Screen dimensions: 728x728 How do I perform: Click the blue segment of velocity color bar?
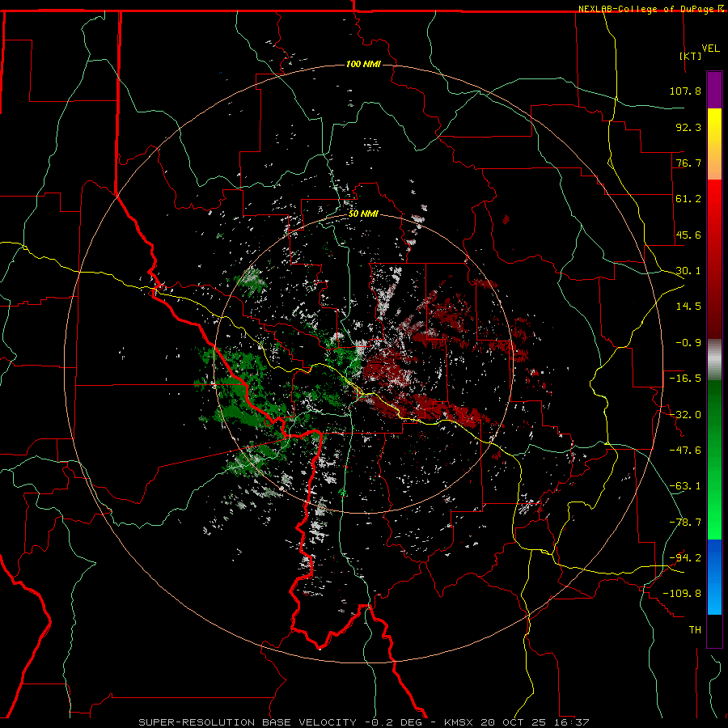(x=714, y=577)
